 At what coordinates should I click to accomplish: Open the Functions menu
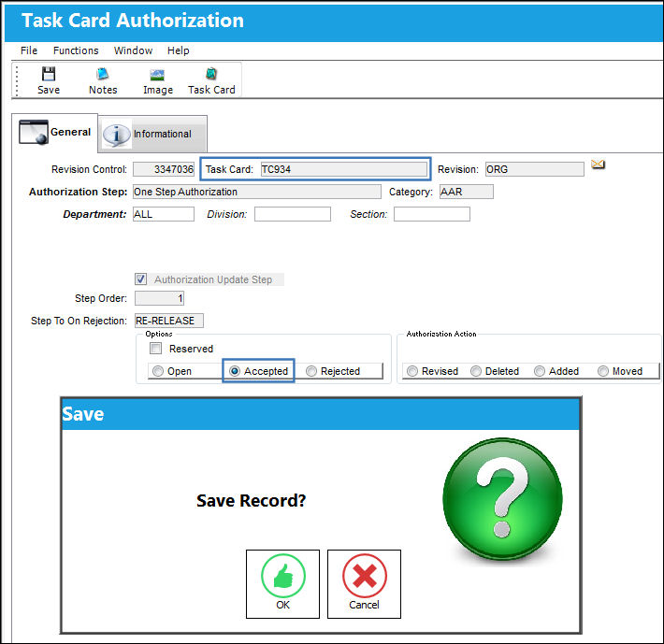tap(76, 50)
